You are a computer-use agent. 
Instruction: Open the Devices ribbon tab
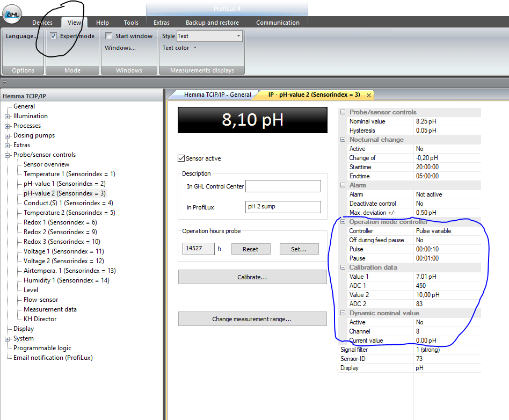(x=42, y=23)
